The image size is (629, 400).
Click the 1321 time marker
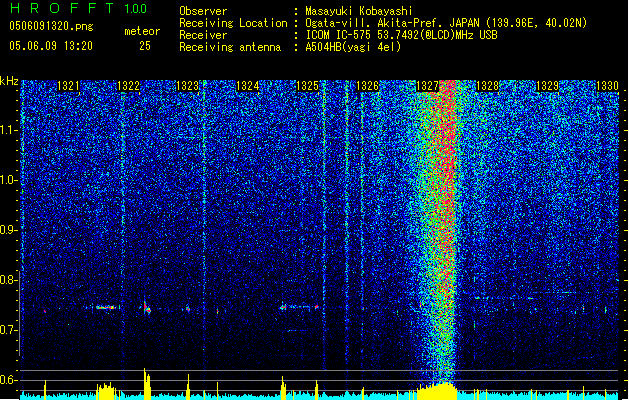pos(68,86)
